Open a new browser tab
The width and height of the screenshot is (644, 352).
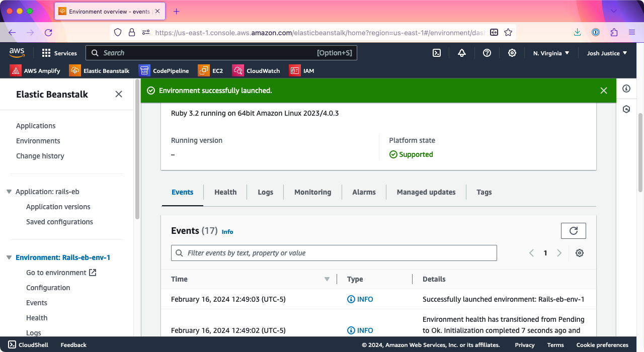pyautogui.click(x=176, y=11)
